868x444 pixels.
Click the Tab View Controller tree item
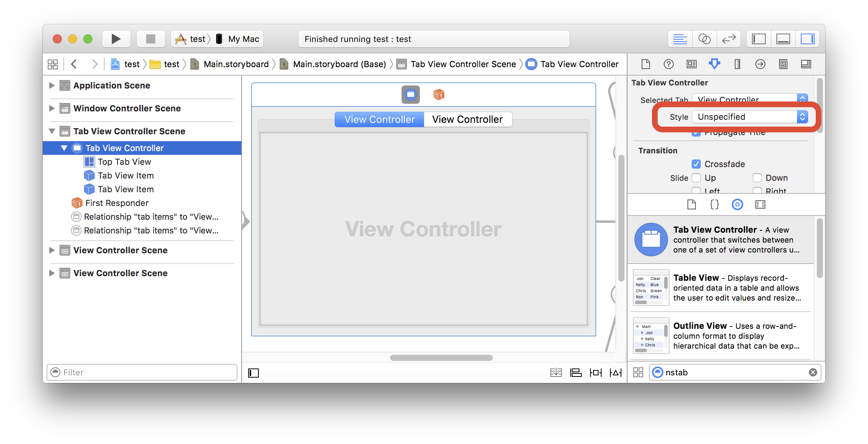tap(124, 147)
